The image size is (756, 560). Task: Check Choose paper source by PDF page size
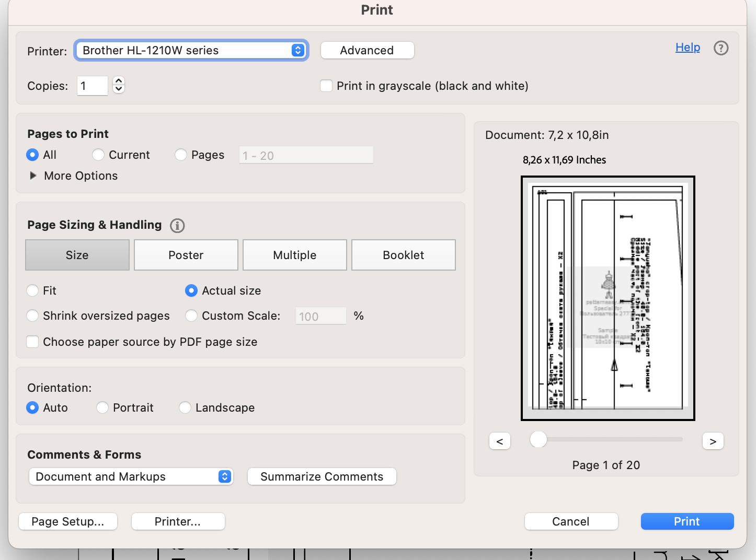(32, 342)
